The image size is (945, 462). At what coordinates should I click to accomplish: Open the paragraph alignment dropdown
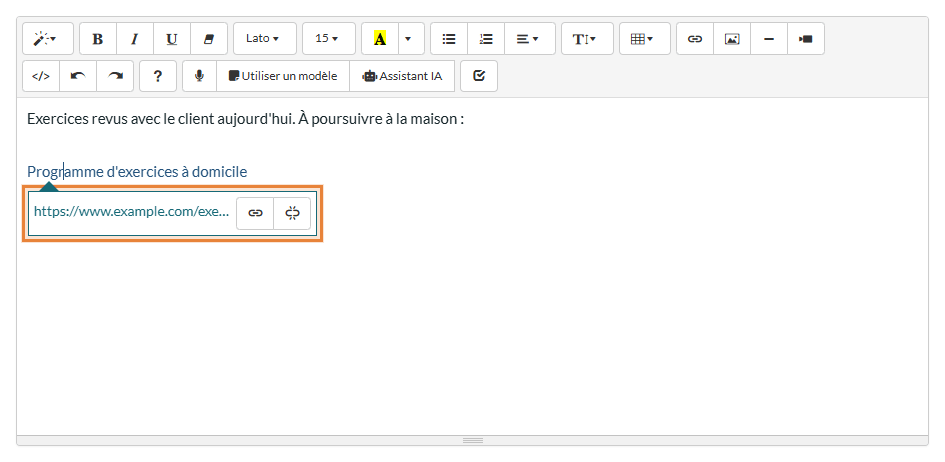pos(530,39)
